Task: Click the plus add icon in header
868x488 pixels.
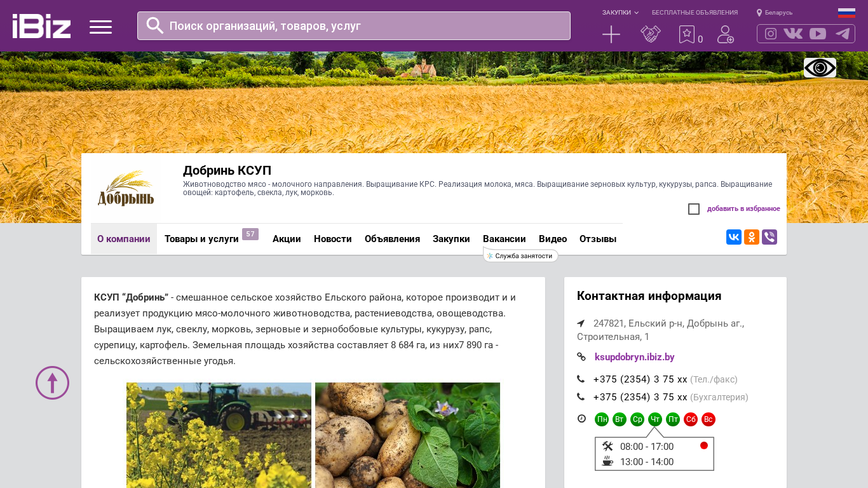Action: [611, 34]
